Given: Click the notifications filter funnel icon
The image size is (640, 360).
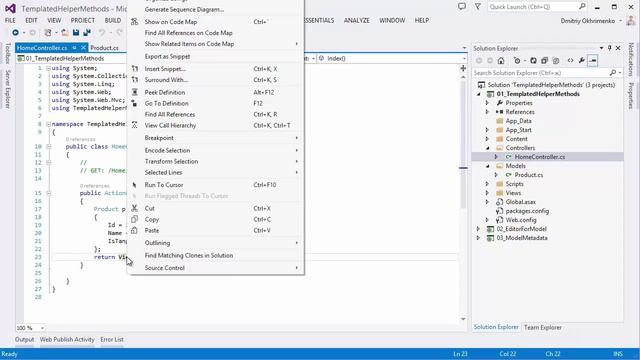Looking at the screenshot, I should point(477,7).
